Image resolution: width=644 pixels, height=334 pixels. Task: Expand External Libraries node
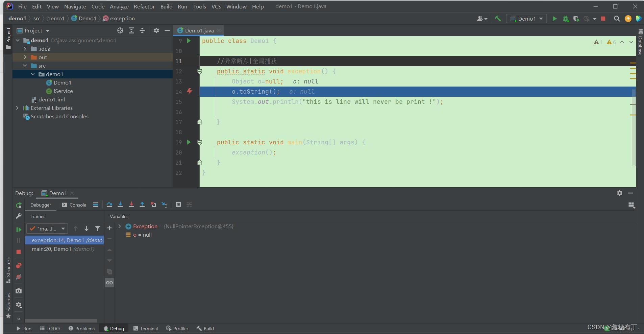point(18,108)
